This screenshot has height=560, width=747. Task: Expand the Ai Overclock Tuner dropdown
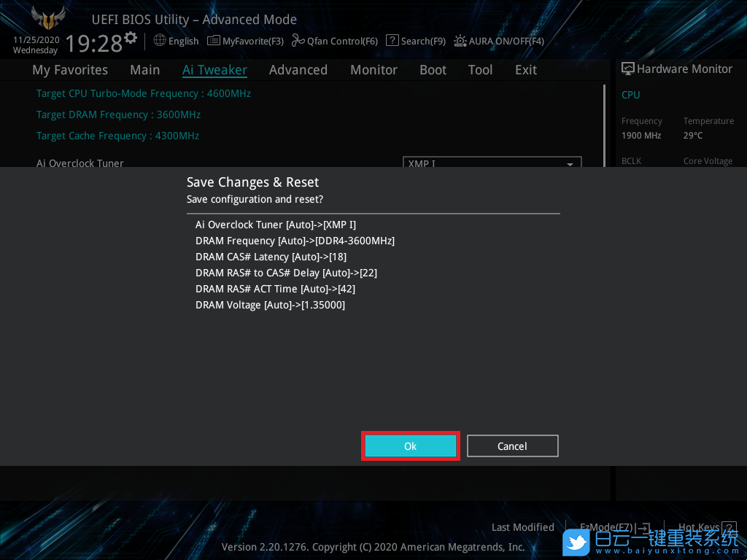point(570,164)
